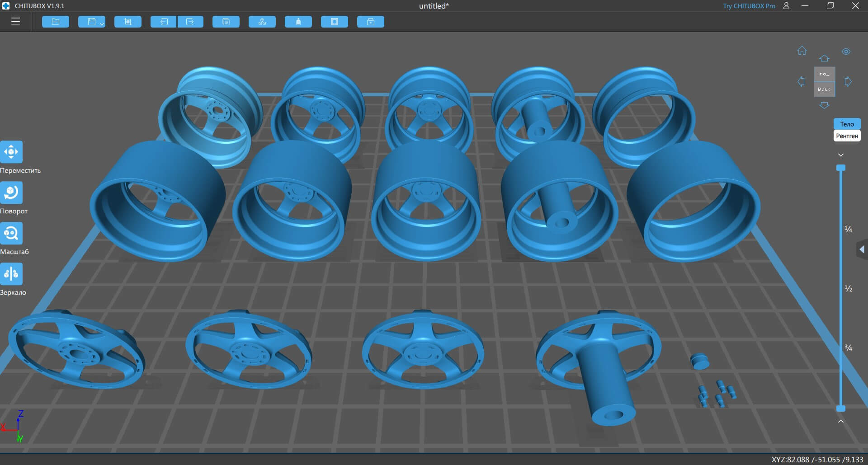
Task: Rotate view with the left arrow
Action: [801, 82]
